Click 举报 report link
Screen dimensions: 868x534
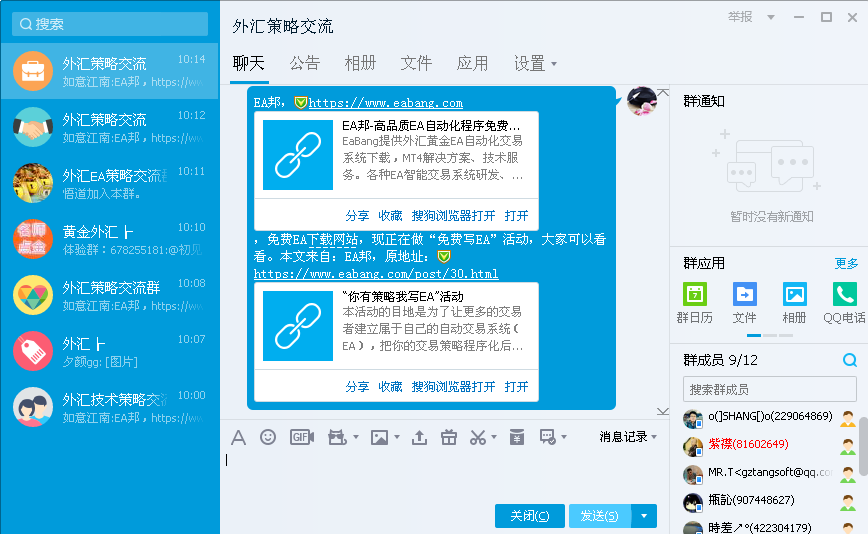coord(740,17)
